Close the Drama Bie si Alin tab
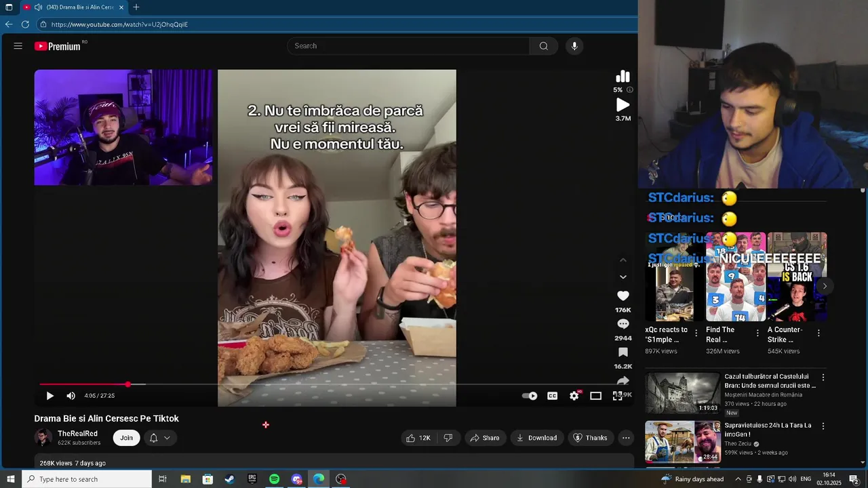Image resolution: width=868 pixels, height=488 pixels. 121,7
